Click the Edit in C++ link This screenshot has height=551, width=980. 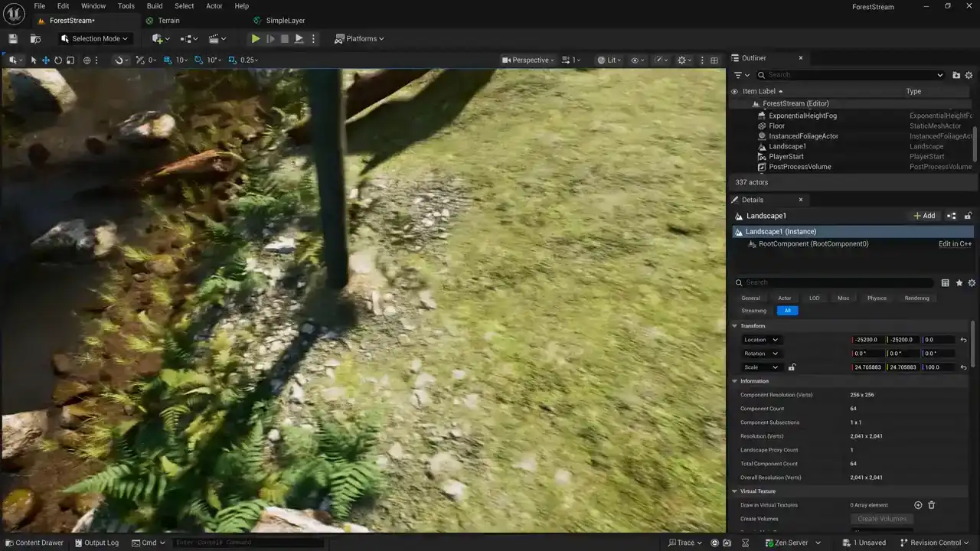[955, 244]
